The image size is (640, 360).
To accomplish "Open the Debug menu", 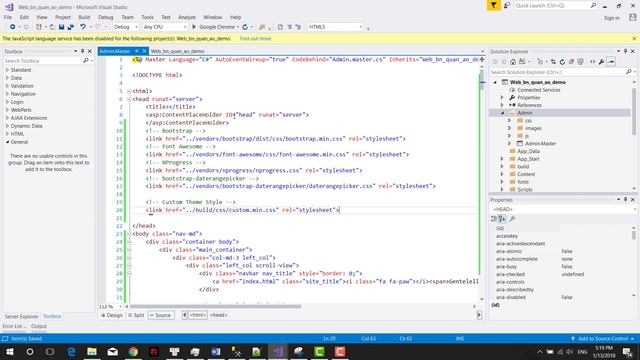I will point(105,17).
